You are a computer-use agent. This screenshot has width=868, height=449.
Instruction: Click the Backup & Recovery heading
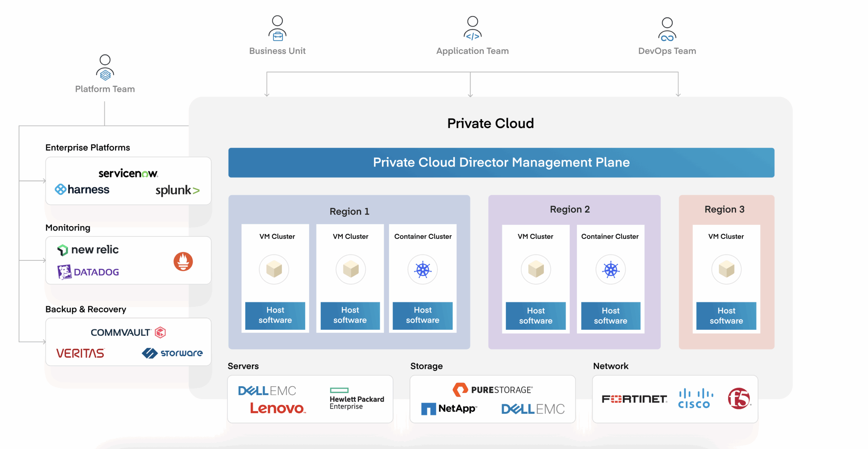coord(85,309)
